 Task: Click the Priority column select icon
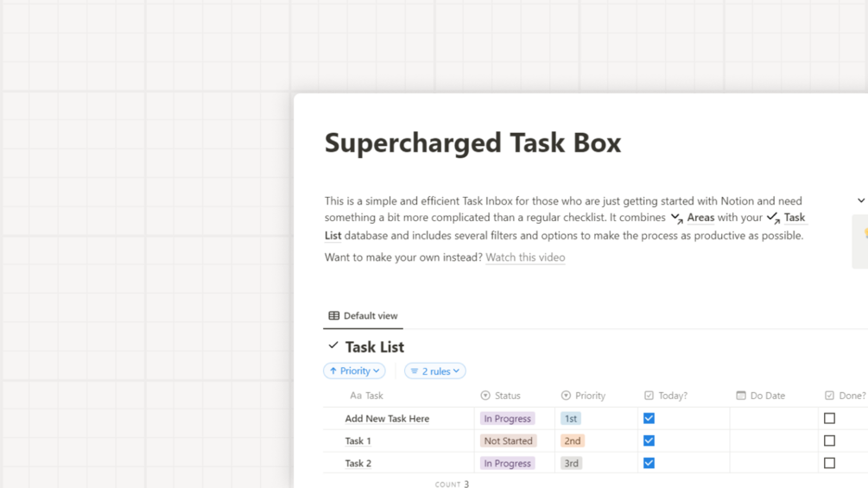[x=566, y=395]
